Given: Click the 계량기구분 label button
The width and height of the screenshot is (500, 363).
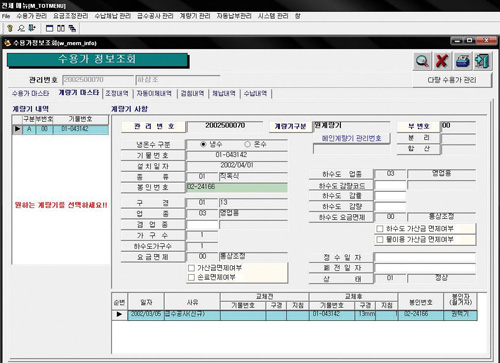Looking at the screenshot, I should pyautogui.click(x=290, y=126).
